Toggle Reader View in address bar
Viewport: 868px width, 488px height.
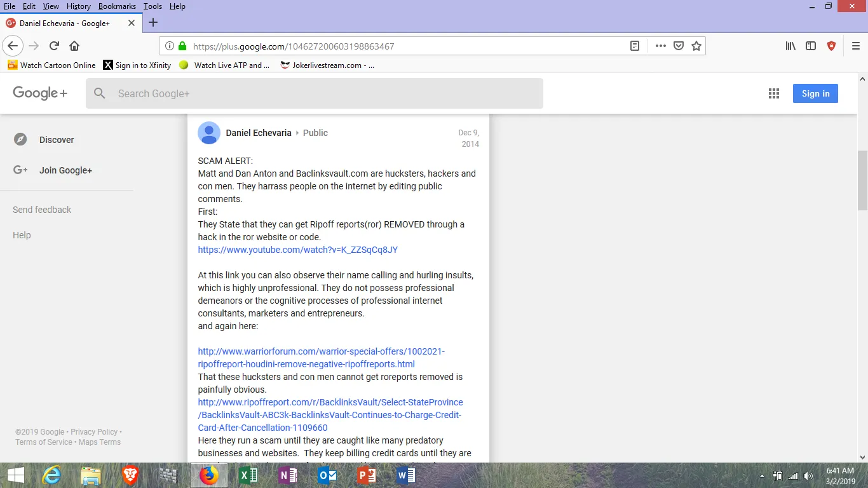pyautogui.click(x=634, y=46)
